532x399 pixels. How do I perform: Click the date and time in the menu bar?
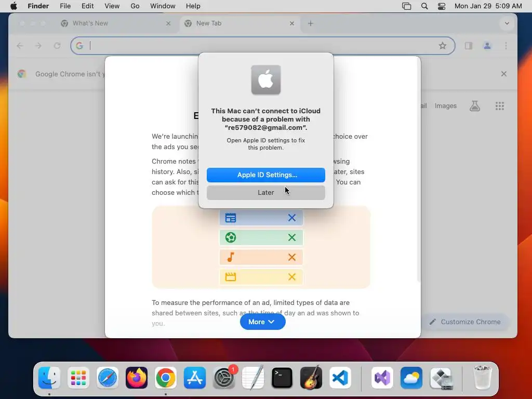coord(488,6)
